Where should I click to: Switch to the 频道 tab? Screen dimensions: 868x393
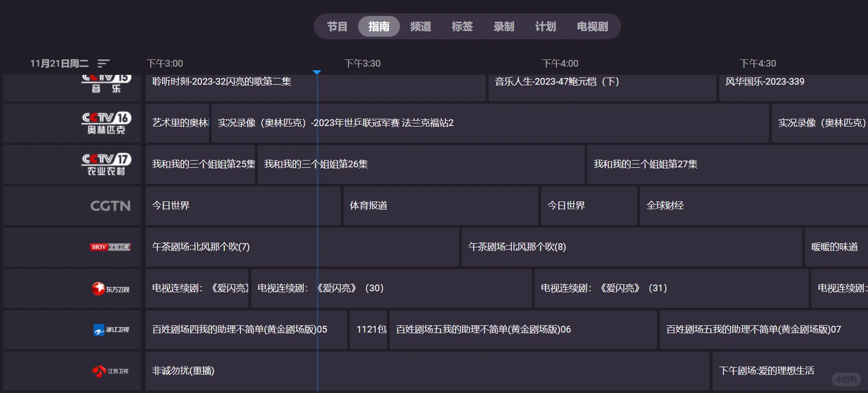tap(421, 26)
